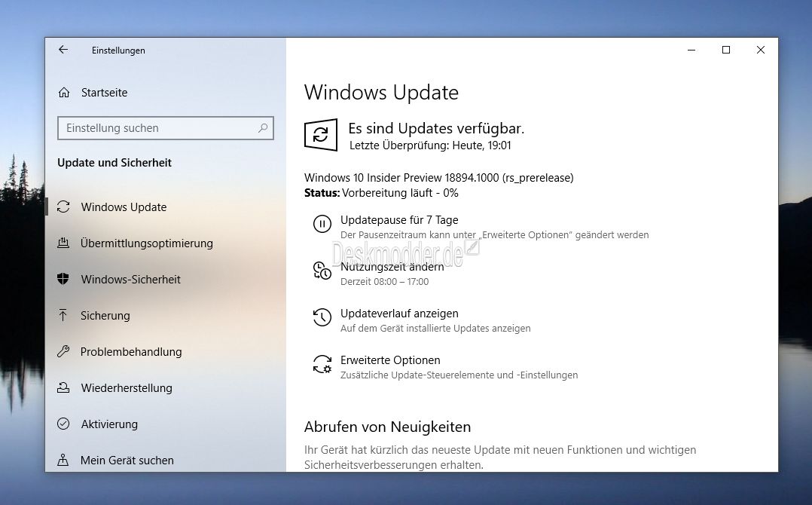
Task: Click the 'Ihr Gerät hat kürzlich' paragraph
Action: point(500,458)
